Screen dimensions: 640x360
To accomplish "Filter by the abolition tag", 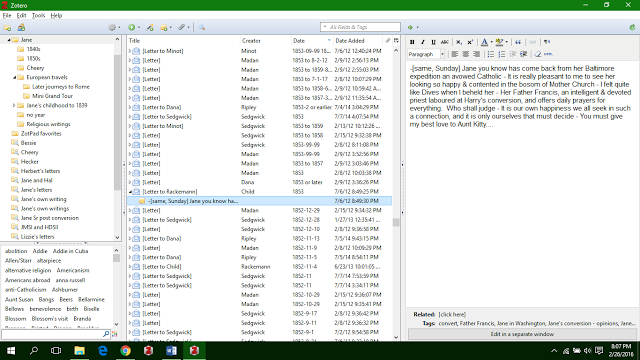I will 16,251.
